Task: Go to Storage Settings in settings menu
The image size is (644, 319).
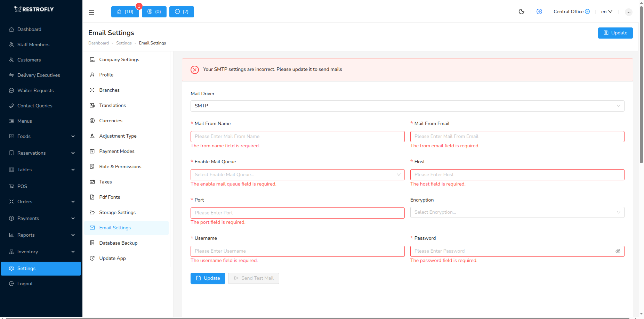Action: 117,212
